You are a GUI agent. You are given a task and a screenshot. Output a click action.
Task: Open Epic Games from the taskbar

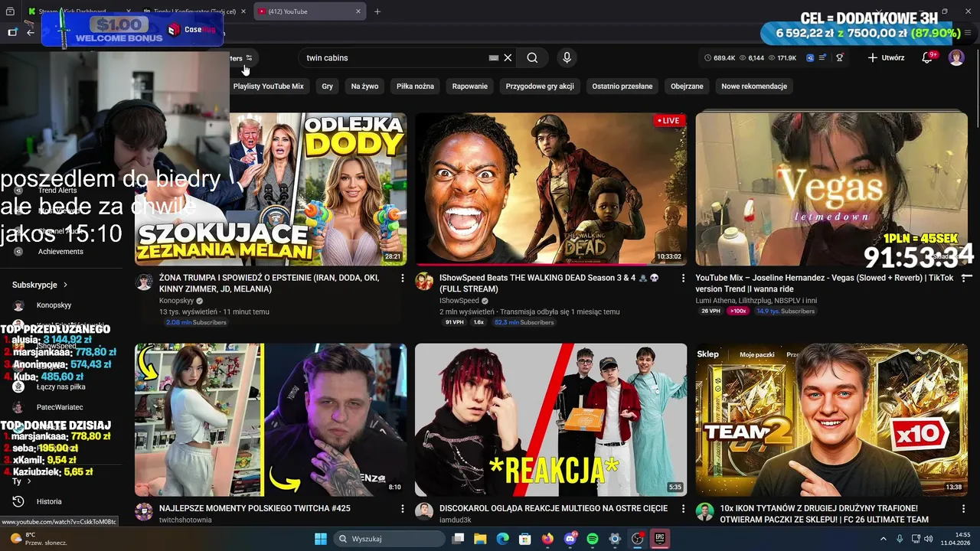coord(660,539)
